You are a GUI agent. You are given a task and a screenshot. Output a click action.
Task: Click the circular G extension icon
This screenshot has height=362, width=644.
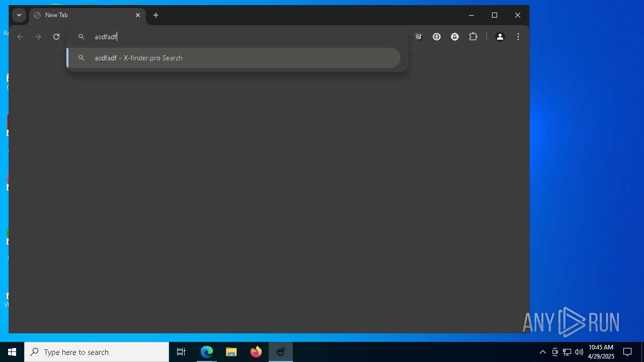pyautogui.click(x=455, y=37)
